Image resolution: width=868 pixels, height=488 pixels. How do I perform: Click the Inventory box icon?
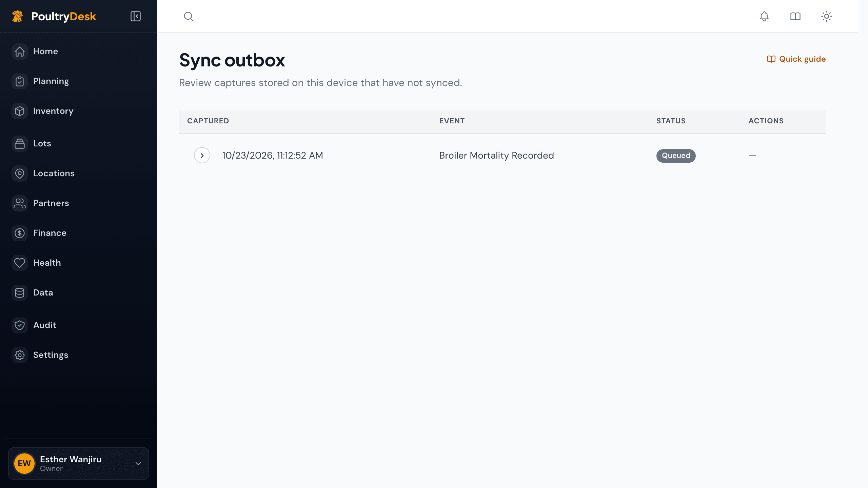coord(20,111)
